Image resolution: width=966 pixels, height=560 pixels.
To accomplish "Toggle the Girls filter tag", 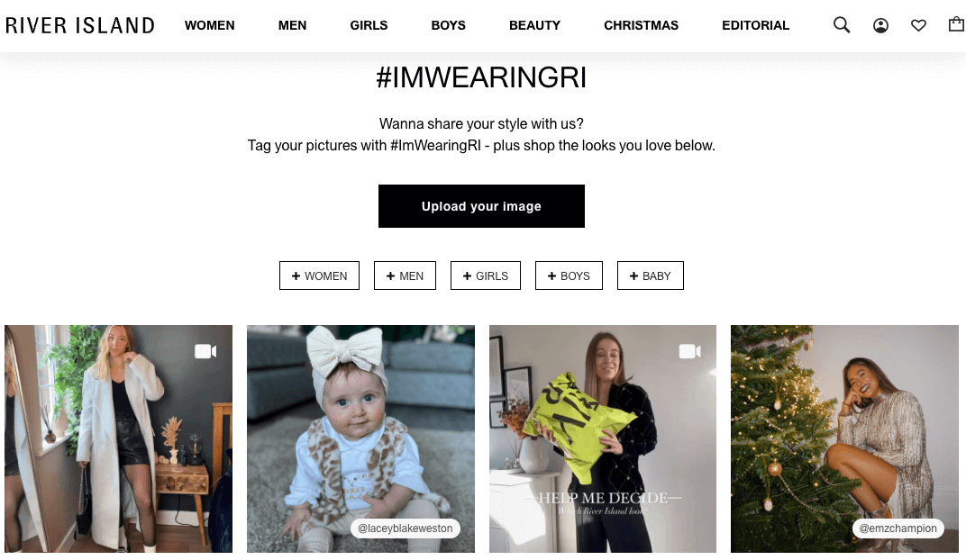I will pyautogui.click(x=485, y=275).
